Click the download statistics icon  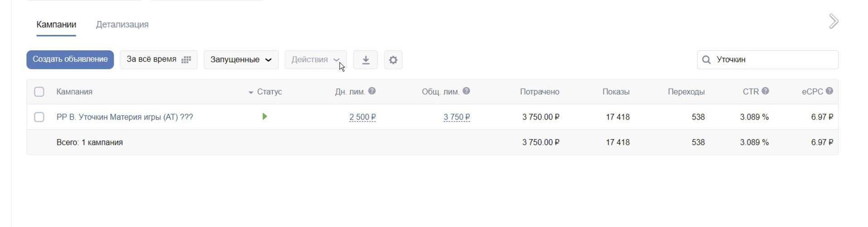tap(365, 60)
